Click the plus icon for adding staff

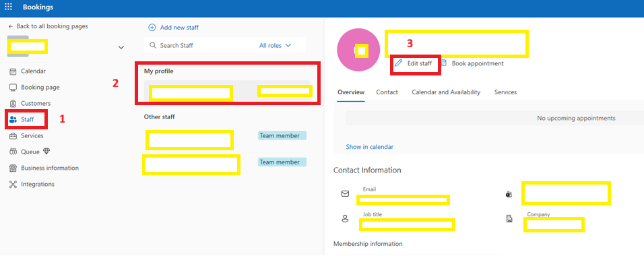(152, 28)
